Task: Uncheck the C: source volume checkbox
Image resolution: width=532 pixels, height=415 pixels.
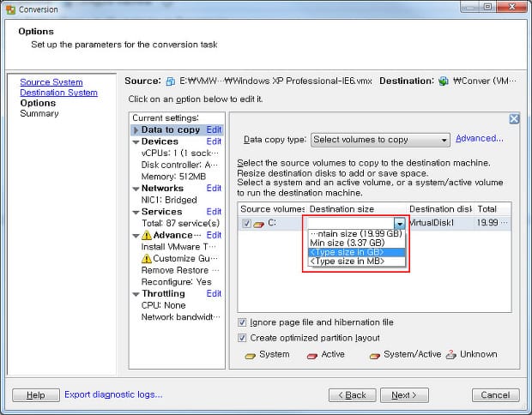Action: point(246,224)
